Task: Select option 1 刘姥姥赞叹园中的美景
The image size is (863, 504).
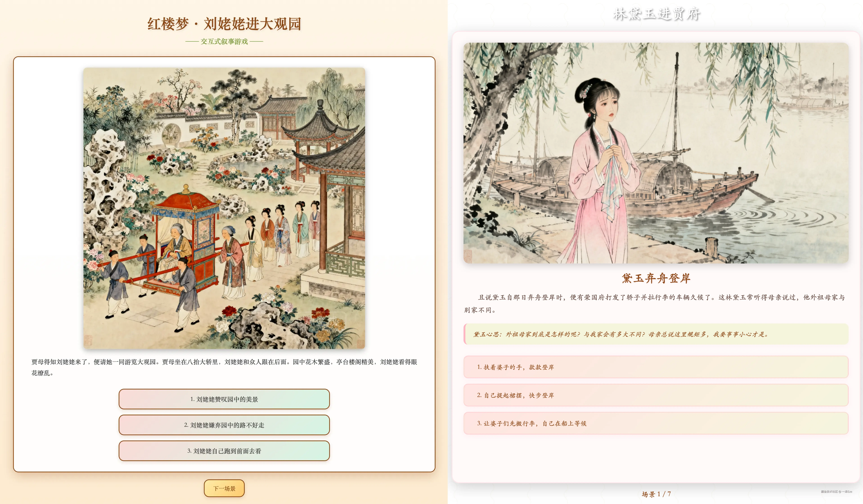Action: coord(224,399)
